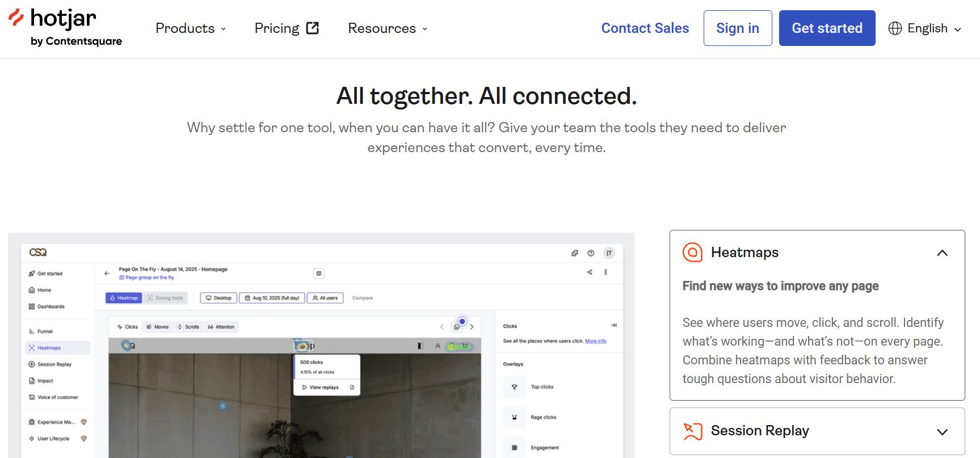Click the text "Find new ways to improve any page"

tap(780, 286)
